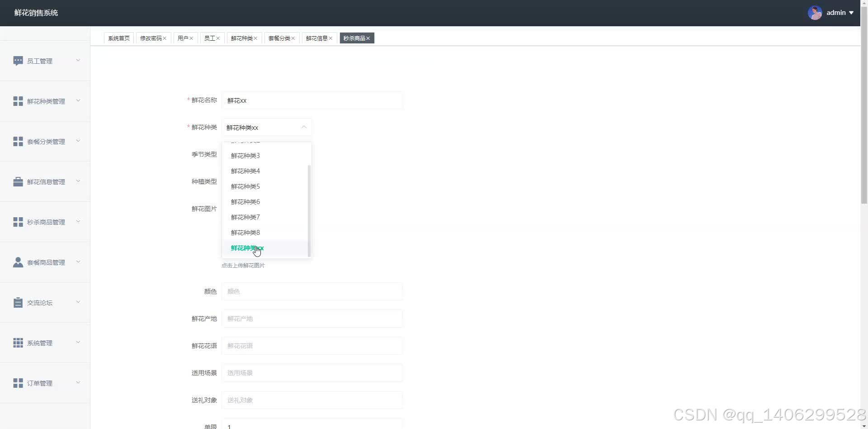The width and height of the screenshot is (868, 429).
Task: Click the 鲜花信息管理 briefcase icon
Action: coord(18,181)
